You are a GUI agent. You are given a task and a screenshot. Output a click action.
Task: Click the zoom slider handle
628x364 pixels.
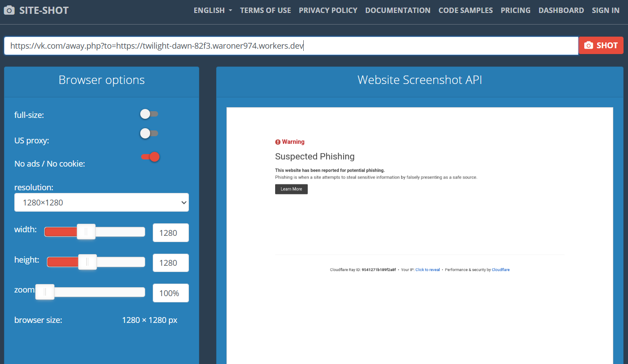[x=45, y=292]
